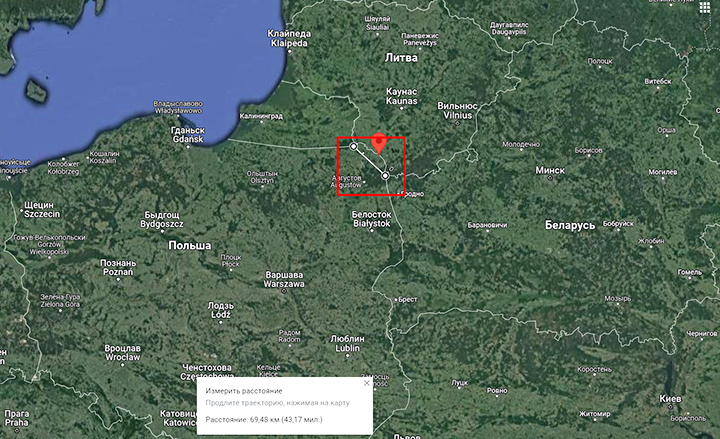Click the Warsaw city label

[x=281, y=277]
